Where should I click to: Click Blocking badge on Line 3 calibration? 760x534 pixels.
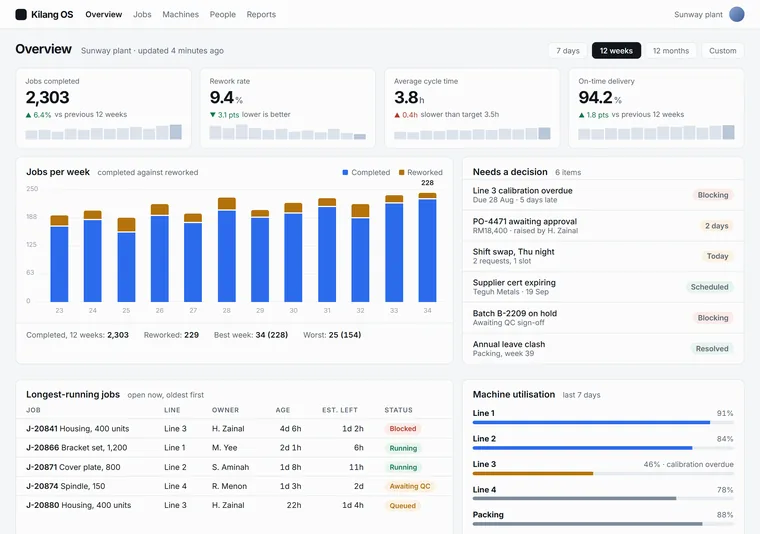coord(712,195)
